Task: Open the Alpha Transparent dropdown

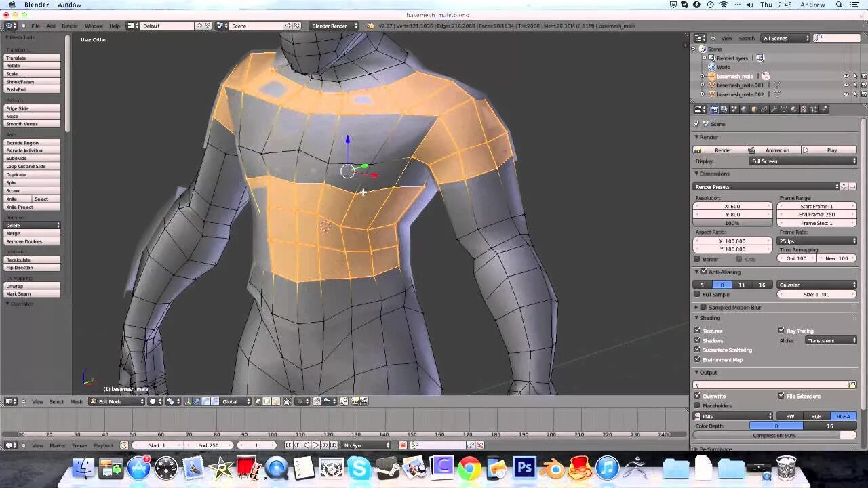Action: pos(831,340)
